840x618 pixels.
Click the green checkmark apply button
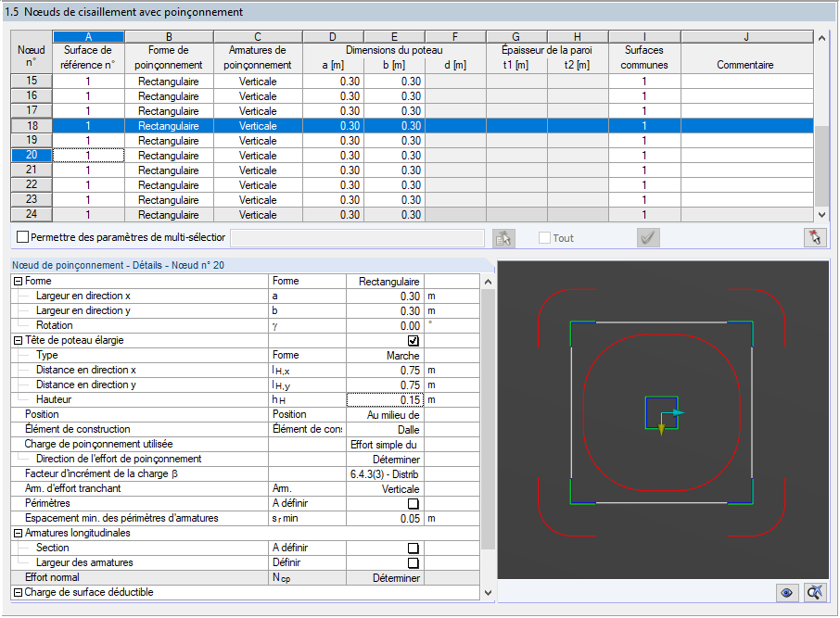pos(648,238)
